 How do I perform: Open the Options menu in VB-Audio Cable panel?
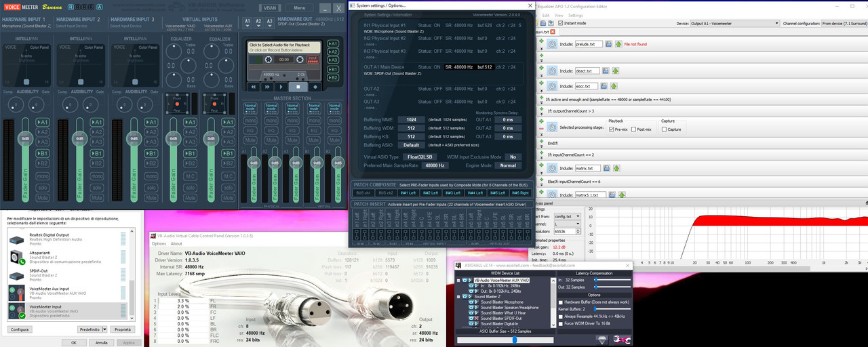[159, 243]
